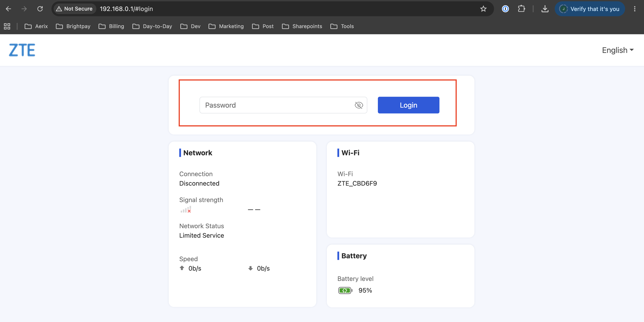Click the 95% battery level value
Screen dimensions: 644x322
(365, 290)
